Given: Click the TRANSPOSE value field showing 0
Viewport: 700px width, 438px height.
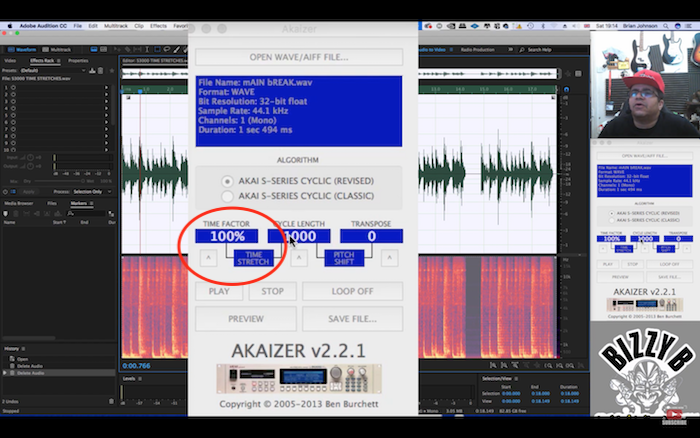Looking at the screenshot, I should click(371, 236).
